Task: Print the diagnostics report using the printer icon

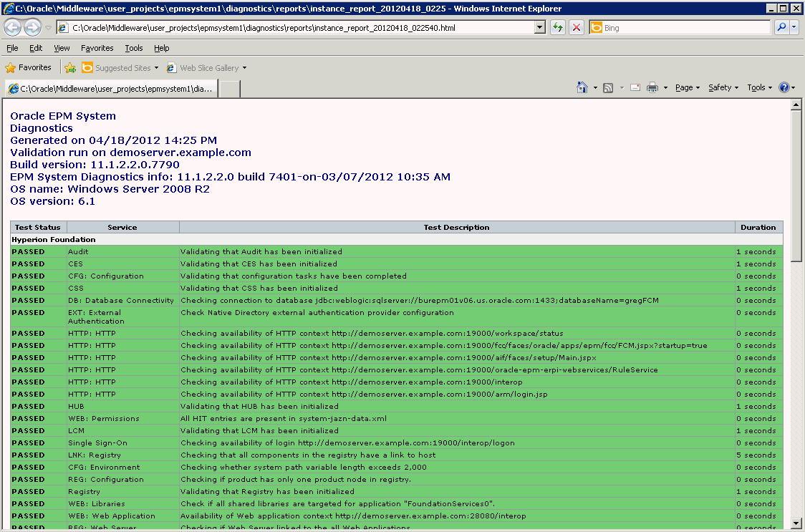Action: click(651, 87)
